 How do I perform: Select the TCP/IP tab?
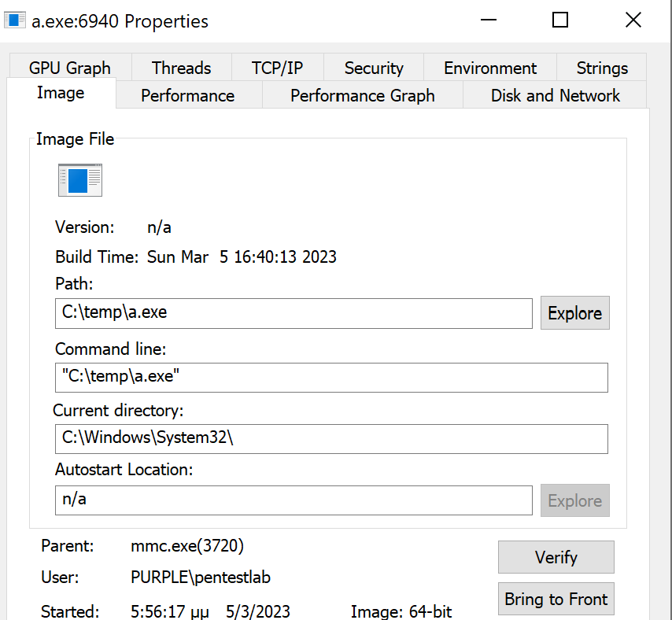[277, 68]
